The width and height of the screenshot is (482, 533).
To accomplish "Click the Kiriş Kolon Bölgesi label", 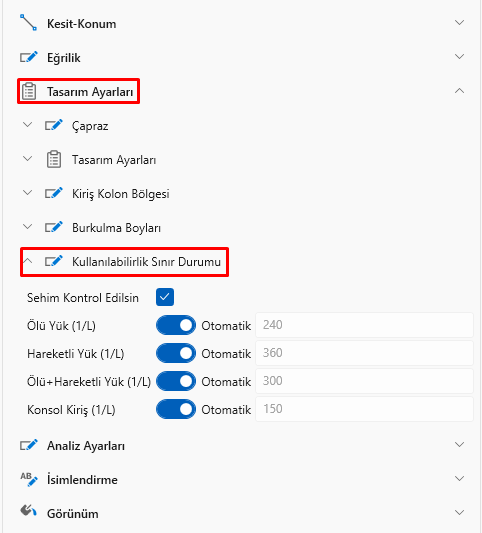I will pyautogui.click(x=121, y=194).
